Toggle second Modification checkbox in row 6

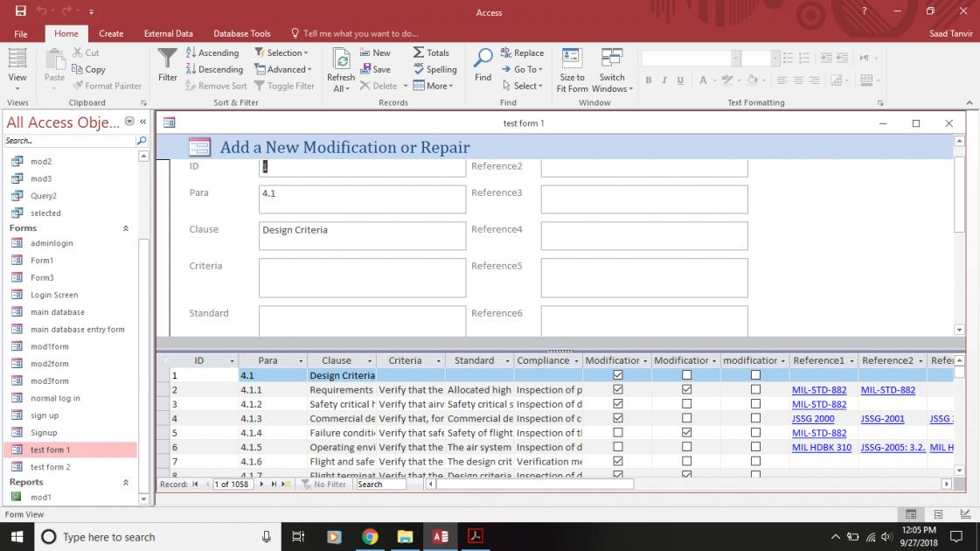(686, 447)
